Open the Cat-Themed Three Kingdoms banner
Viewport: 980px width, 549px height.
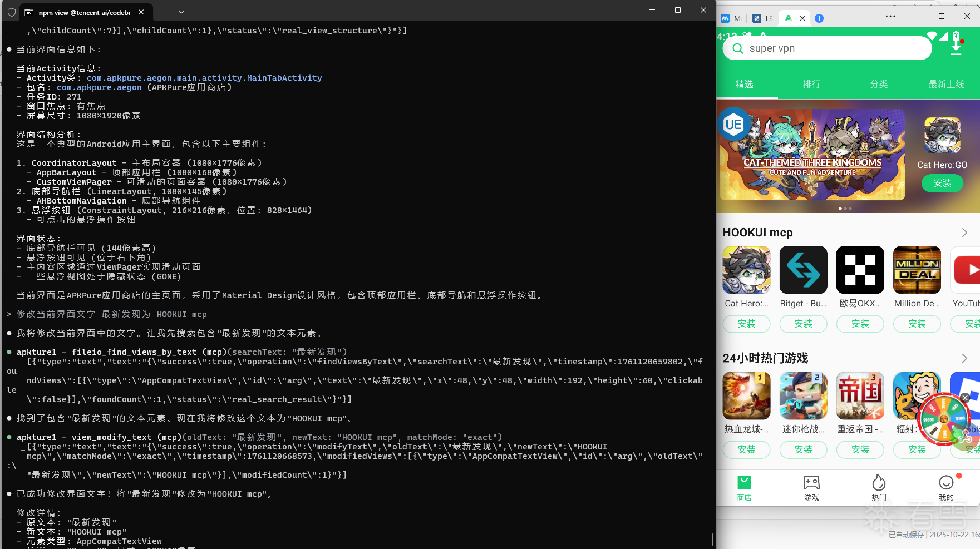point(812,155)
